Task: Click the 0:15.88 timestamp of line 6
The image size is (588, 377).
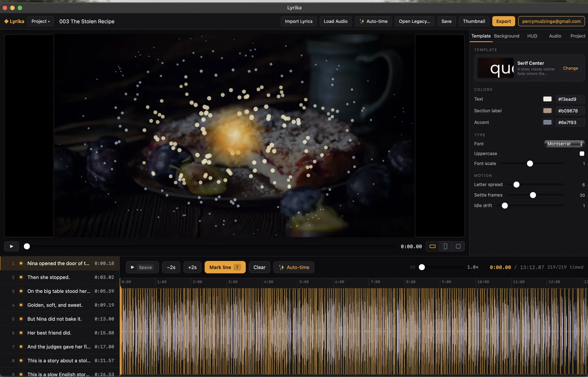Action: pyautogui.click(x=104, y=333)
